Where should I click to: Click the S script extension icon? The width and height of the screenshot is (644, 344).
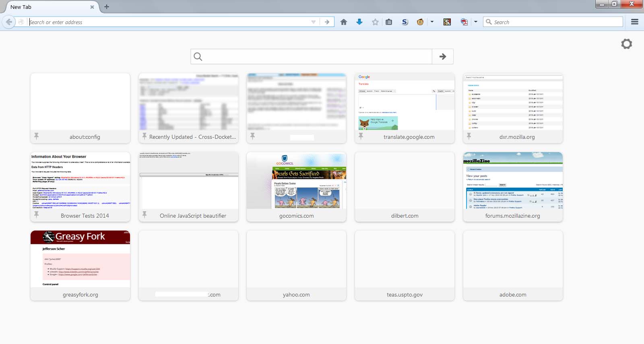coord(447,22)
